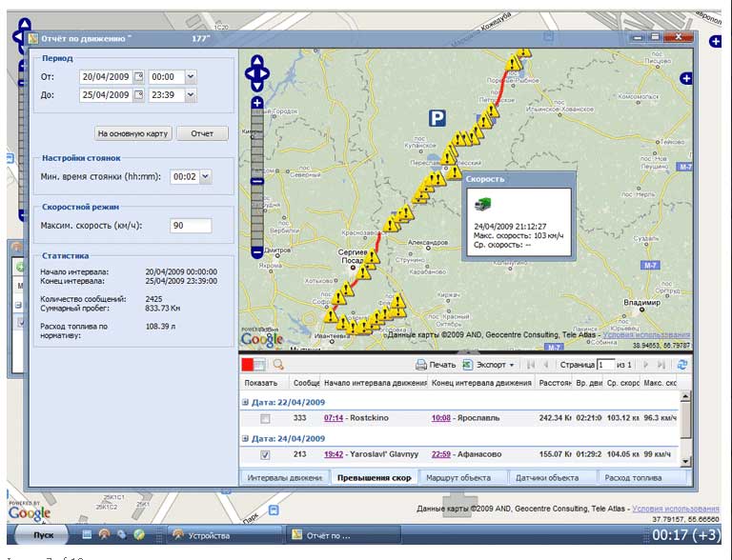Click the maximum speed input field
Viewport: 732px width, 560px height.
pyautogui.click(x=190, y=226)
